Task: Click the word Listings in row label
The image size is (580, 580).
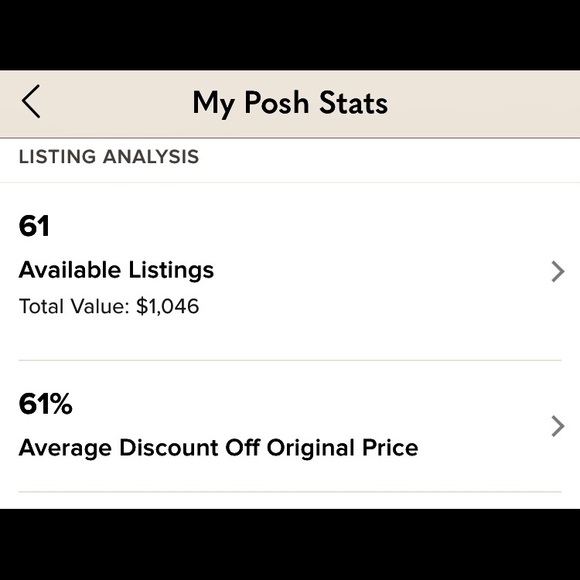Action: [171, 270]
